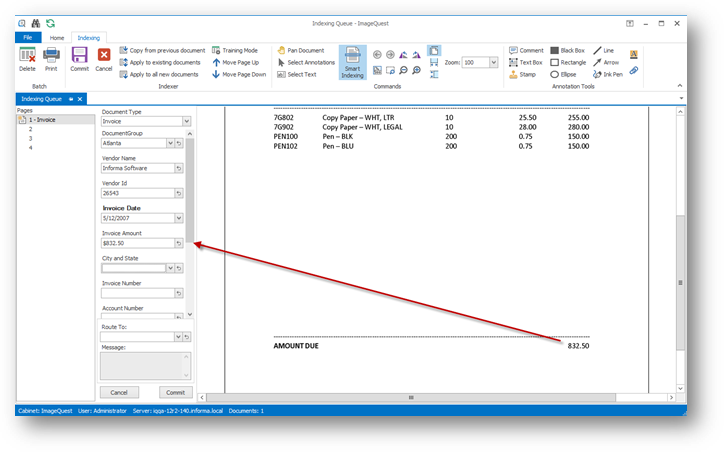This screenshot has width=724, height=452.
Task: Select page 1 - Invoice in Pages list
Action: 55,120
